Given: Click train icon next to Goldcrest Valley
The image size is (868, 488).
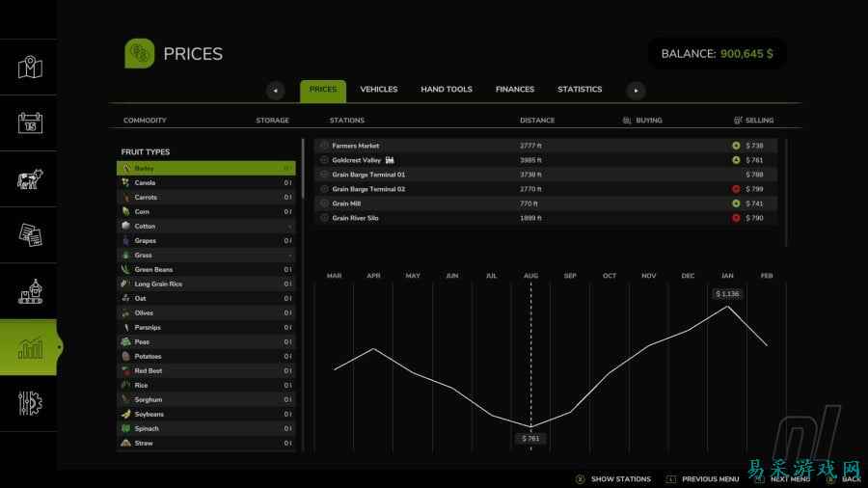Looking at the screenshot, I should 390,160.
